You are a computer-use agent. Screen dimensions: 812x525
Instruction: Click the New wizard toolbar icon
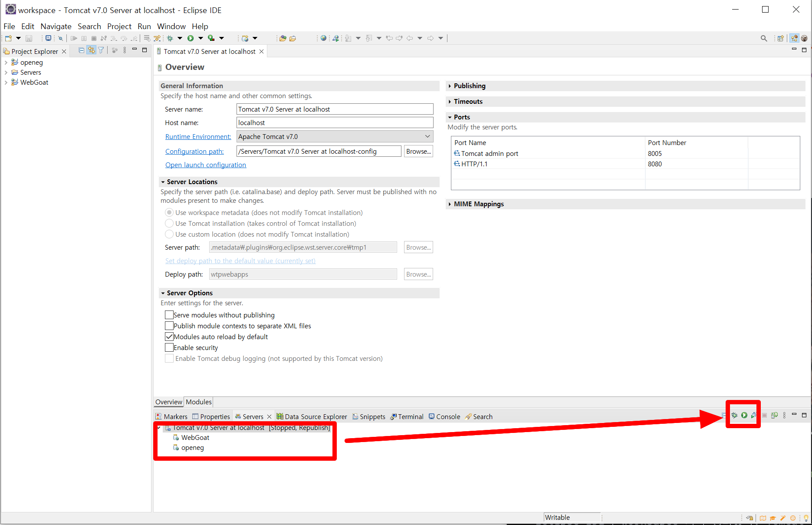point(8,38)
